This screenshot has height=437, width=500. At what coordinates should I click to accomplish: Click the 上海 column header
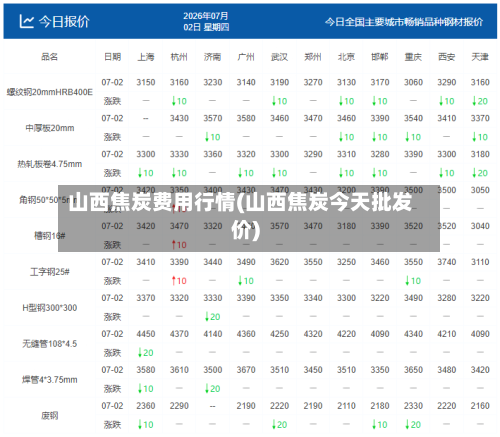point(146,57)
